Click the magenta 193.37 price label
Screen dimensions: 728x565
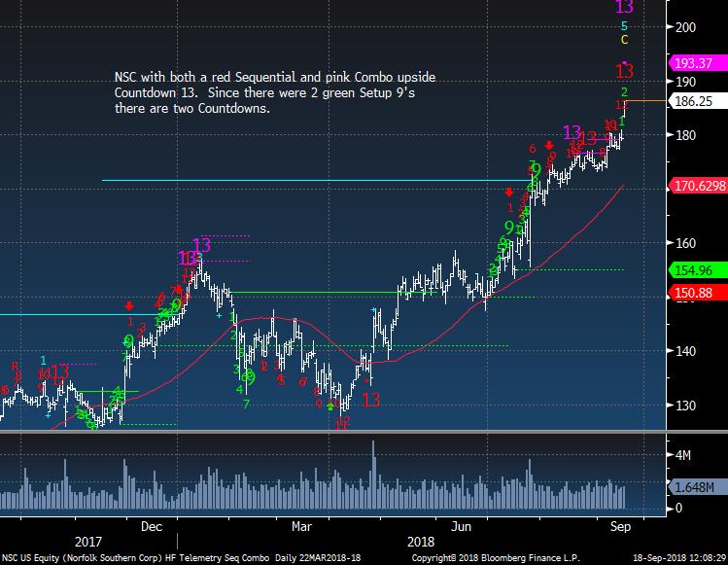coord(697,63)
